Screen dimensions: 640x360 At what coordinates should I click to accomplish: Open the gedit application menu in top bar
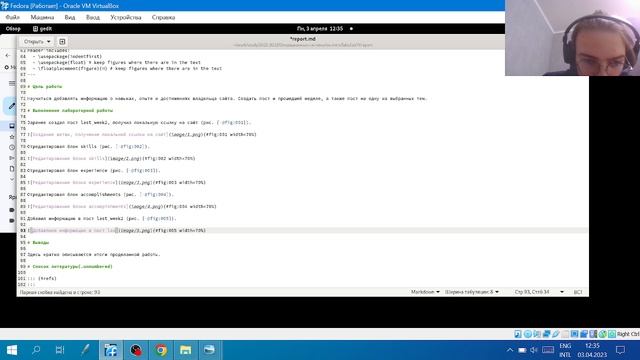pyautogui.click(x=42, y=29)
